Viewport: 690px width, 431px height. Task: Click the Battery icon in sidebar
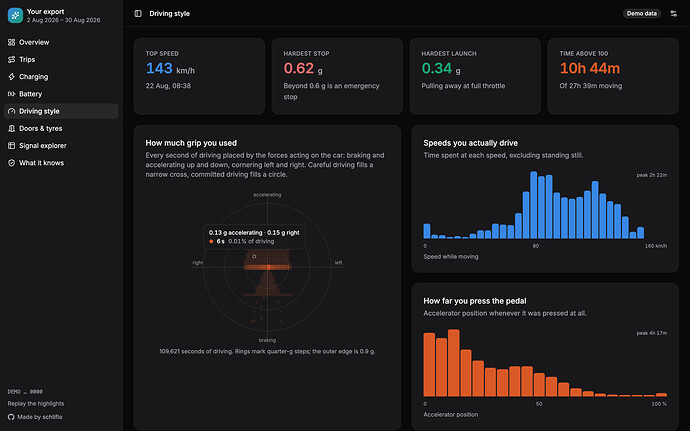11,94
